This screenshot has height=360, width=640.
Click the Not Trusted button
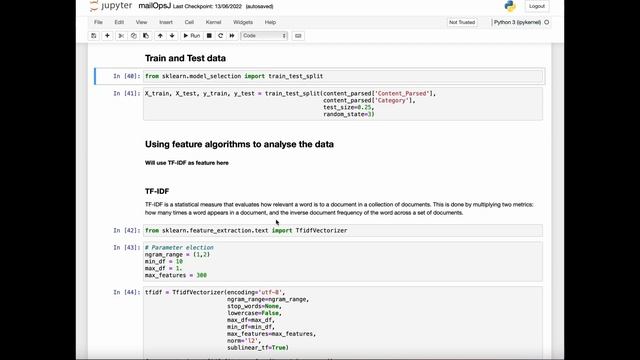point(462,22)
